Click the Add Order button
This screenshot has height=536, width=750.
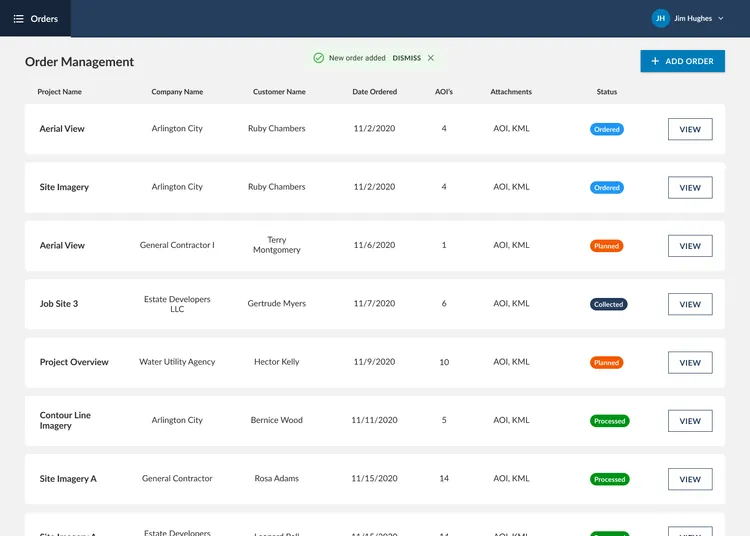tap(682, 61)
